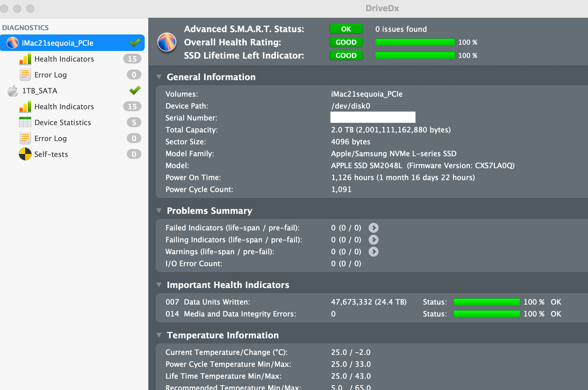Click Life Time Temperature value 25.0 / 43.0
Image resolution: width=588 pixels, height=390 pixels.
click(x=351, y=376)
